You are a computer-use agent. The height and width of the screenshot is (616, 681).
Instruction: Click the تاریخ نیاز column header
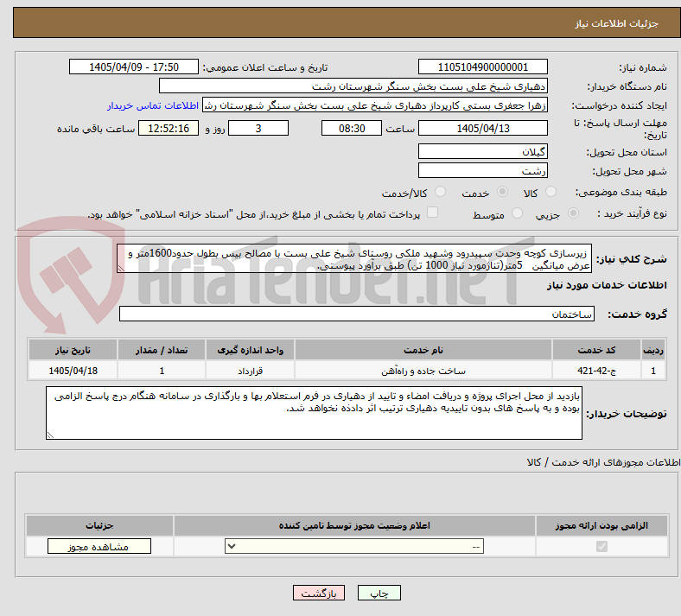click(73, 350)
